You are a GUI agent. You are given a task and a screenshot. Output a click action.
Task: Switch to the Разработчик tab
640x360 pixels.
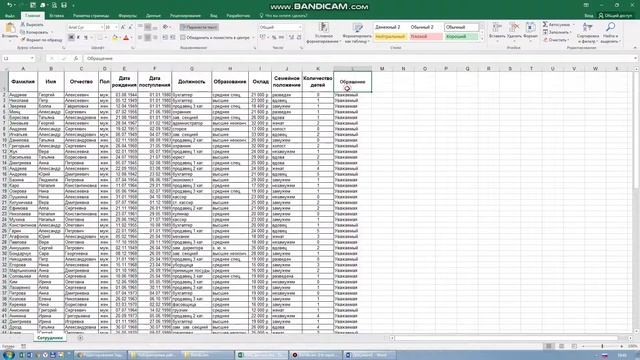[x=238, y=16]
